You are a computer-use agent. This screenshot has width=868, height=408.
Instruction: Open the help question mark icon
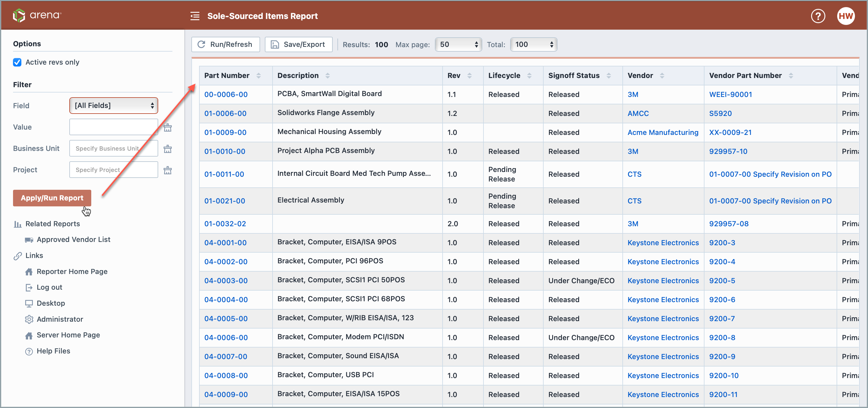click(x=818, y=16)
